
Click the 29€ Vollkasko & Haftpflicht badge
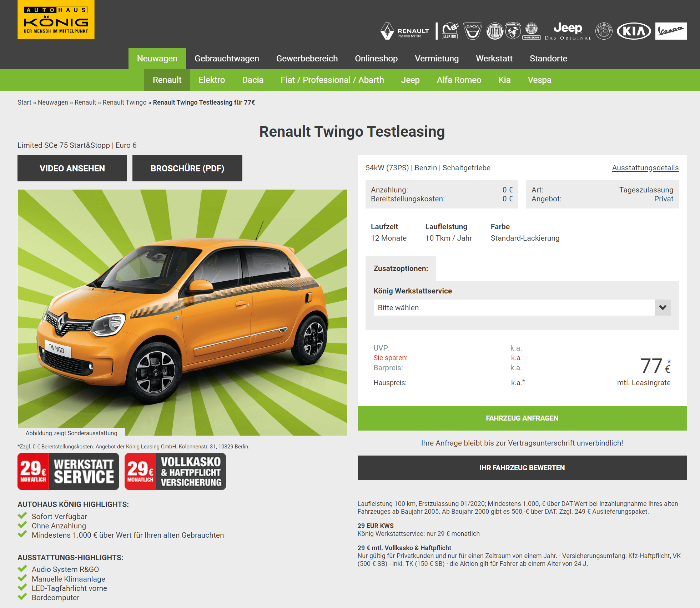pyautogui.click(x=175, y=471)
